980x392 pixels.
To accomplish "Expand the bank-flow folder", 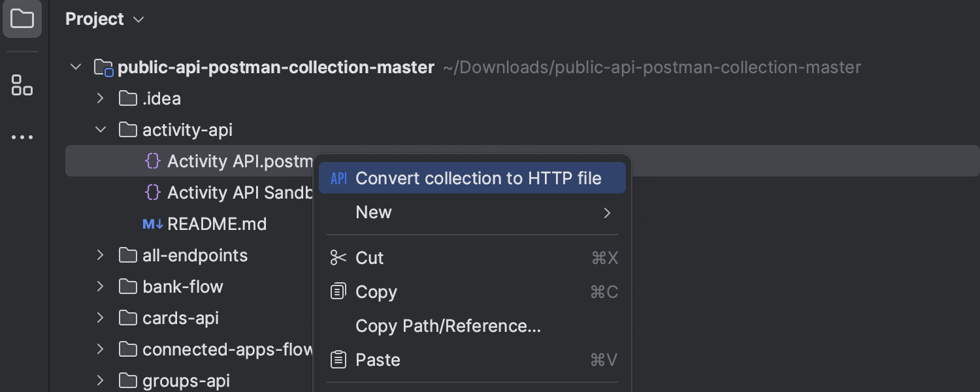I will (100, 287).
